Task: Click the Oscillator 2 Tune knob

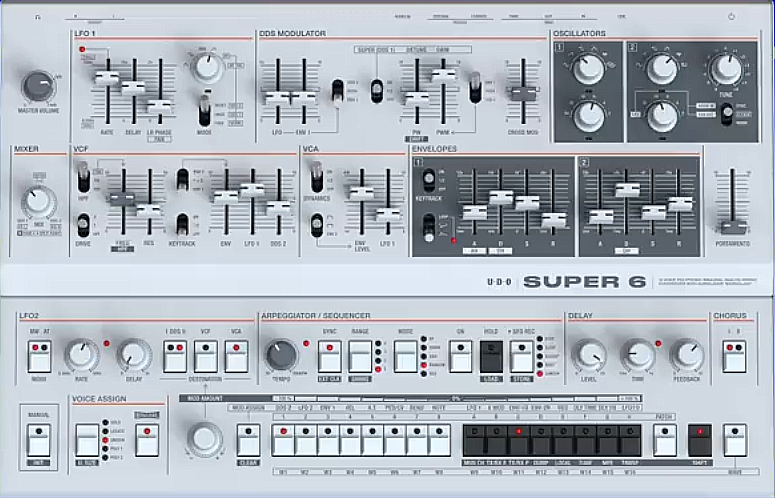Action: (725, 68)
